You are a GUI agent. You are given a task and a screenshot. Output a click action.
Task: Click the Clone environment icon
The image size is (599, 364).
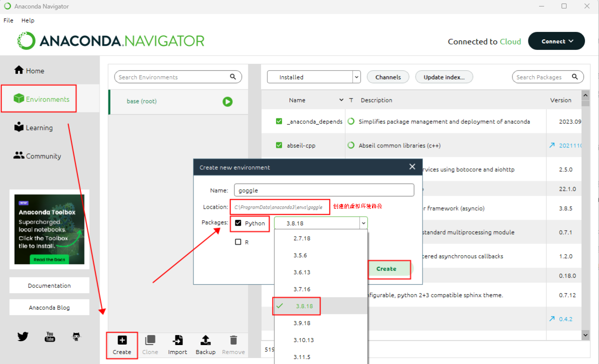point(150,340)
